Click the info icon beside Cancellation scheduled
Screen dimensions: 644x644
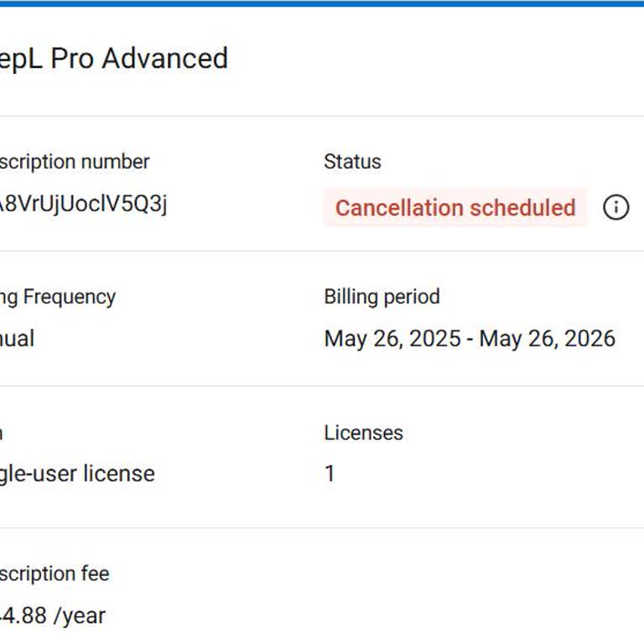[x=615, y=207]
